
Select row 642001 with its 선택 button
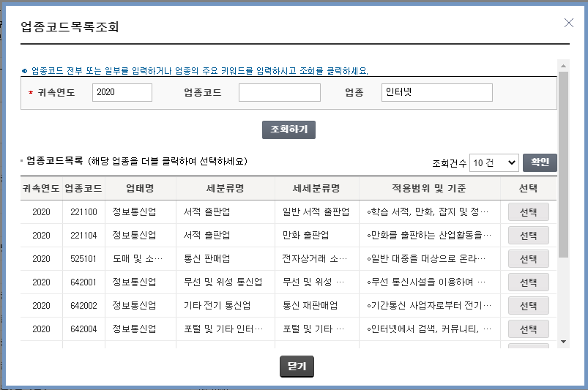click(x=529, y=282)
